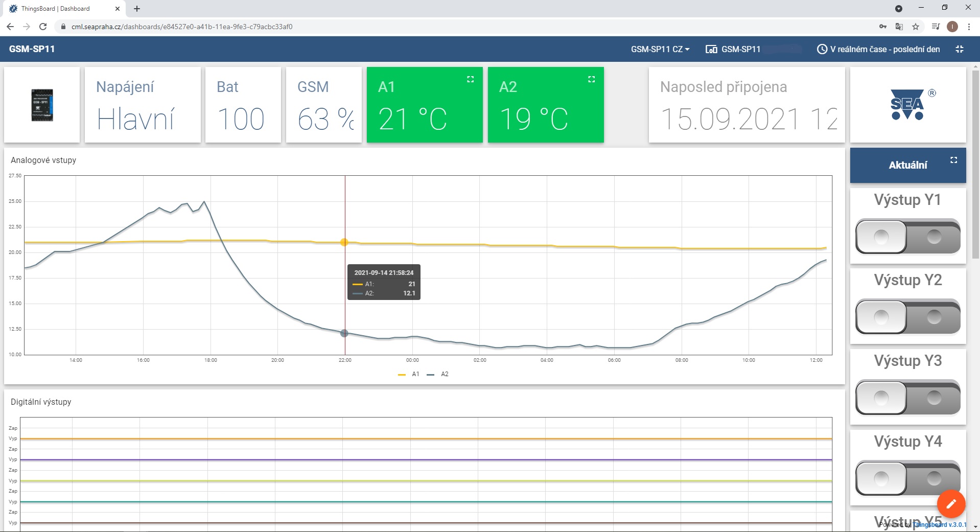Open the Chrome profile avatar
The width and height of the screenshot is (980, 532).
click(952, 27)
